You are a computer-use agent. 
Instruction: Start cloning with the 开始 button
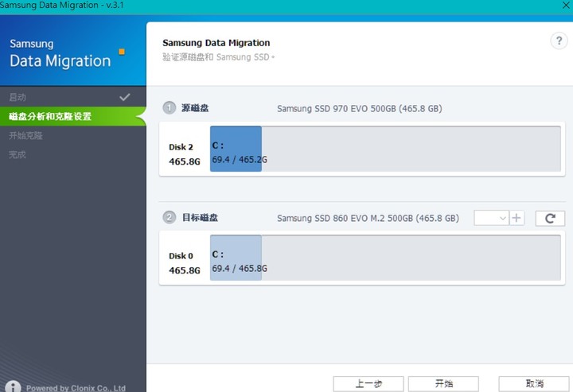pyautogui.click(x=443, y=383)
